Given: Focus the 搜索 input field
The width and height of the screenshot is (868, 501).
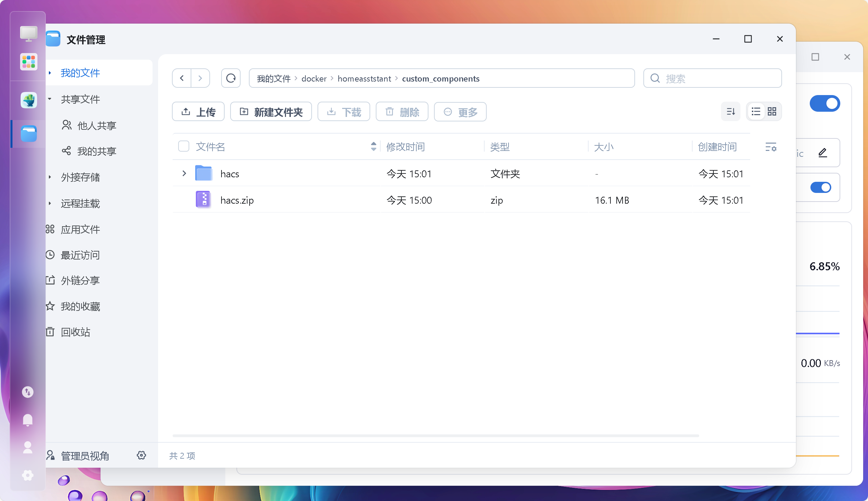Looking at the screenshot, I should pos(712,78).
